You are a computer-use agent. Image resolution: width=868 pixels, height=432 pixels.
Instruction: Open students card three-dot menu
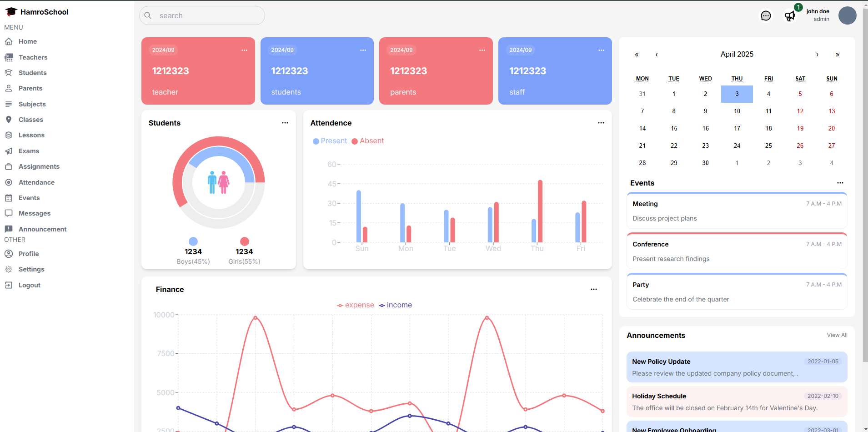tap(363, 50)
